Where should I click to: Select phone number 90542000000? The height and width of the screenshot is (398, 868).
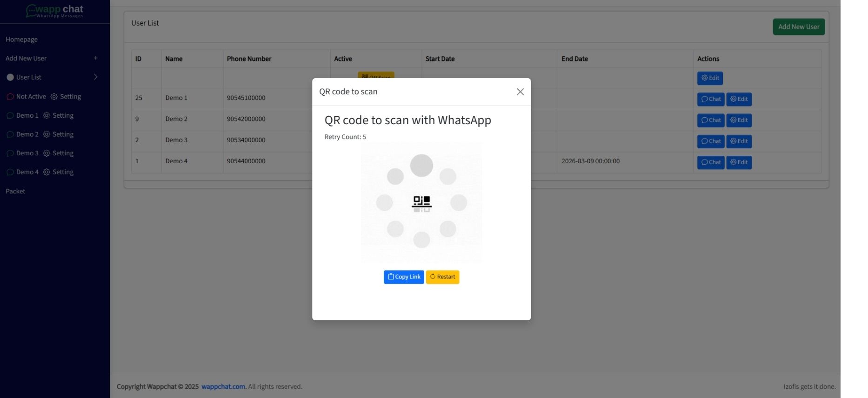(x=246, y=119)
